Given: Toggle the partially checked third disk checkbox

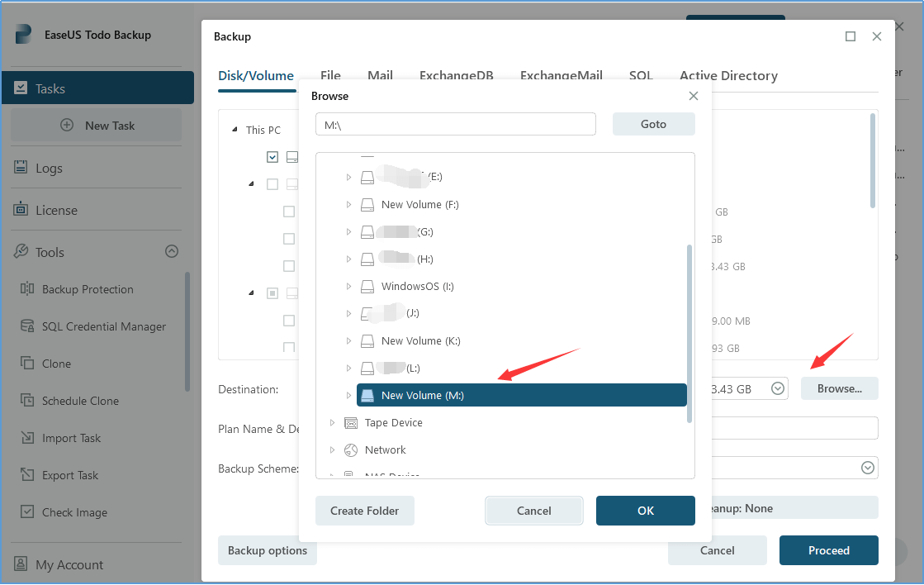Looking at the screenshot, I should [x=272, y=293].
